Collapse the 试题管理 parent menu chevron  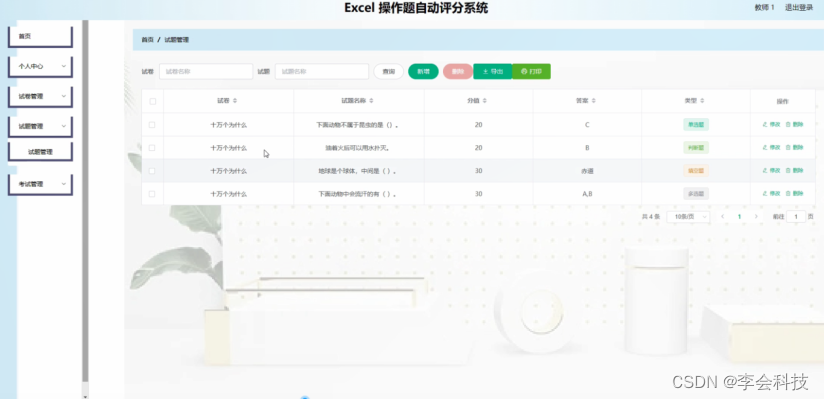click(64, 126)
